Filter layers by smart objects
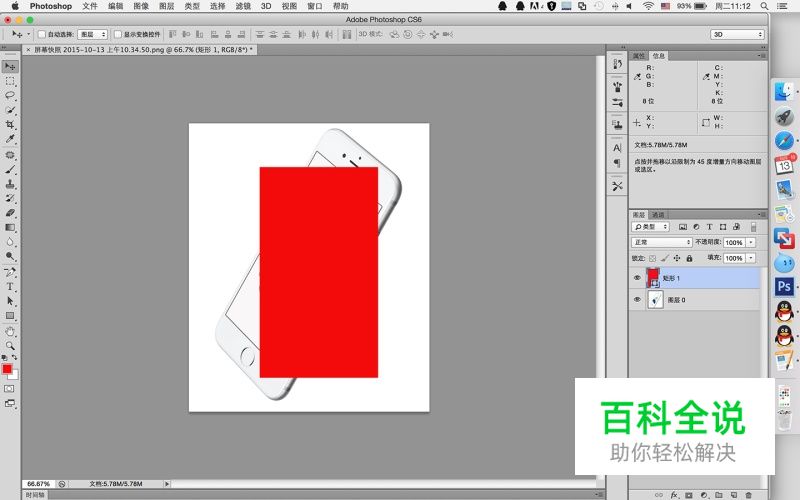This screenshot has height=500, width=800. pyautogui.click(x=736, y=227)
